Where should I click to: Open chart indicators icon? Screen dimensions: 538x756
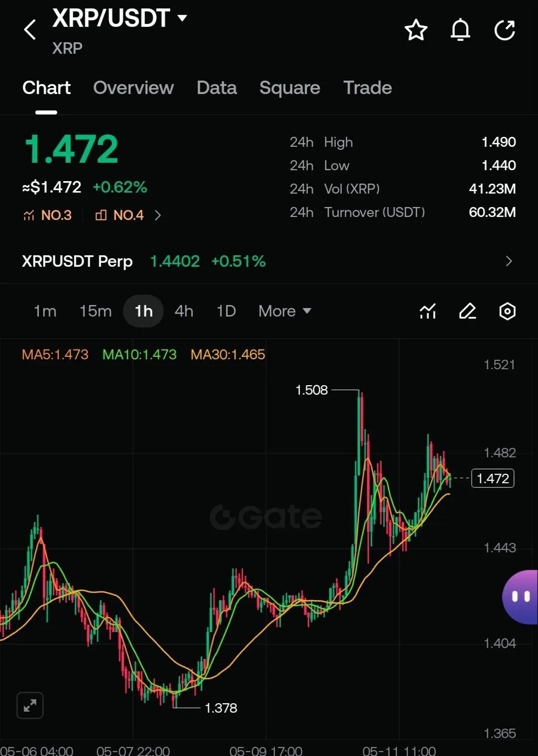click(428, 312)
